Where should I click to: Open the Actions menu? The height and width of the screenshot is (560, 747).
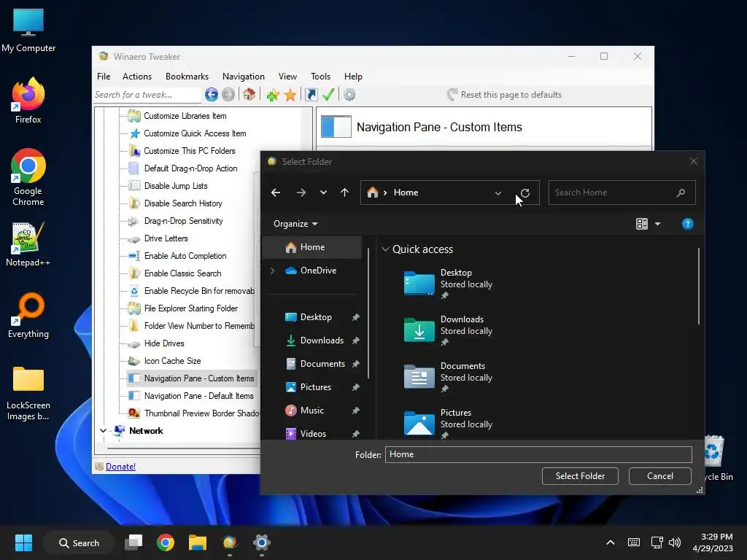137,76
